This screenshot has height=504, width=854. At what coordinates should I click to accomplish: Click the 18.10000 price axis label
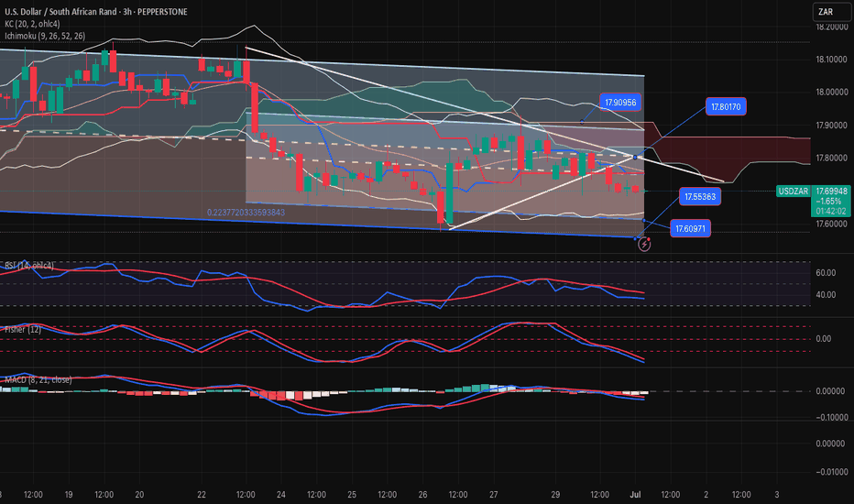(832, 60)
